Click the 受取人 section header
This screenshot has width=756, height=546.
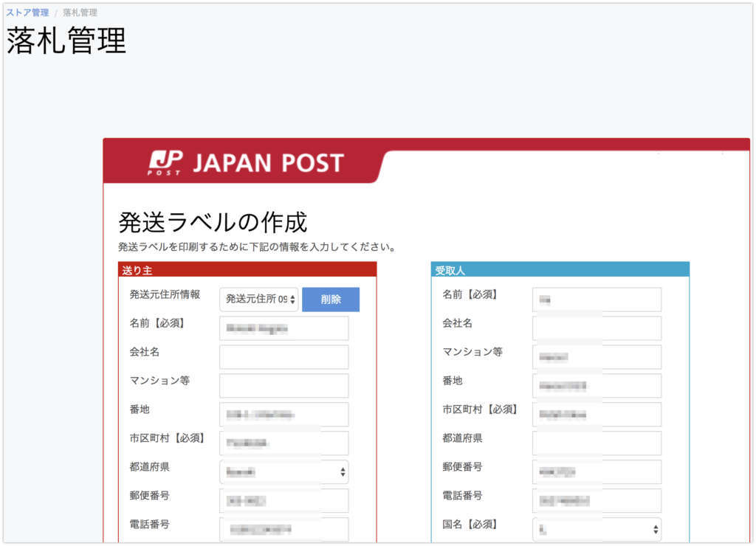[x=560, y=270]
